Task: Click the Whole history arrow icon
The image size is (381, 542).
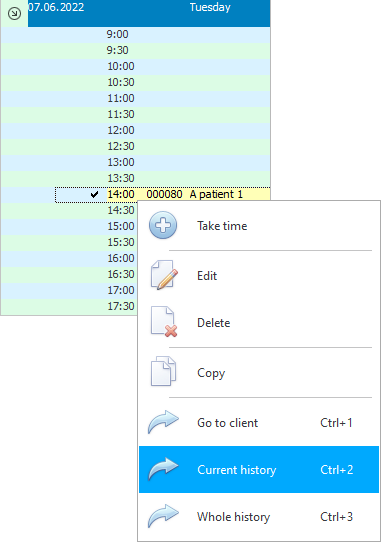Action: click(x=163, y=516)
